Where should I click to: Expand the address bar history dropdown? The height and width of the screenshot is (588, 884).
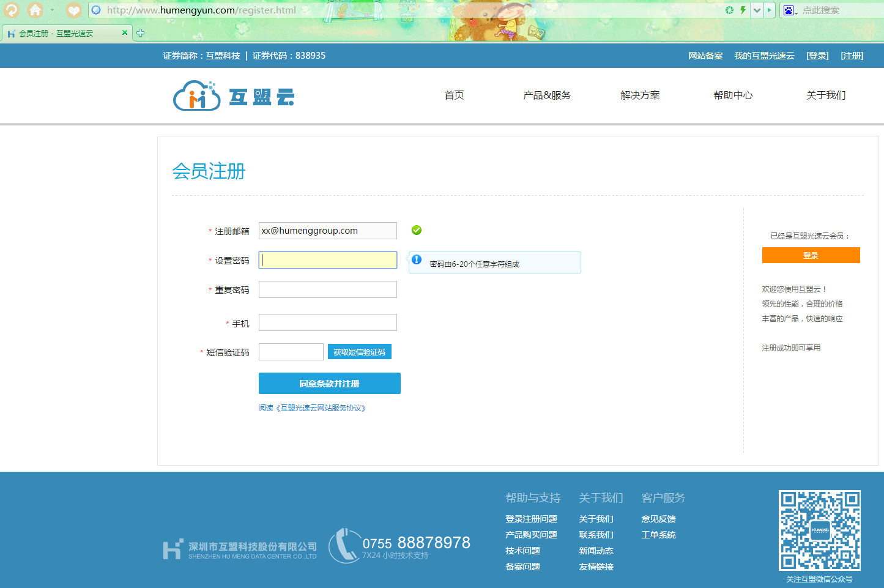pyautogui.click(x=757, y=10)
